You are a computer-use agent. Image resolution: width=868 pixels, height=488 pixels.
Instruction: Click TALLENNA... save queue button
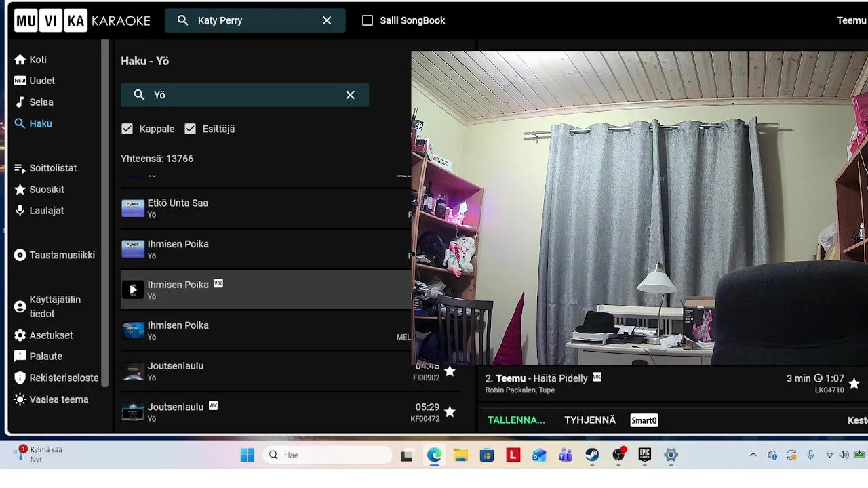pos(516,420)
